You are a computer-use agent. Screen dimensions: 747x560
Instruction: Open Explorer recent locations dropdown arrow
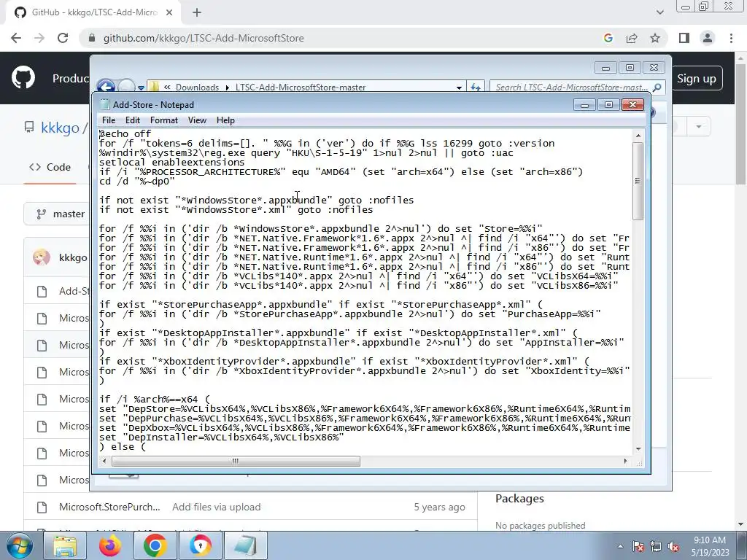pos(141,87)
